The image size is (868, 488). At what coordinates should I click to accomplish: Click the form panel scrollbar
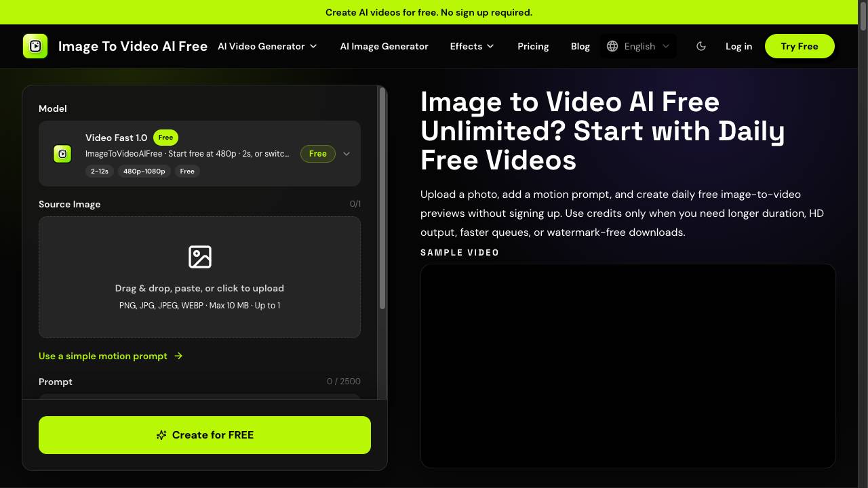coord(382,198)
